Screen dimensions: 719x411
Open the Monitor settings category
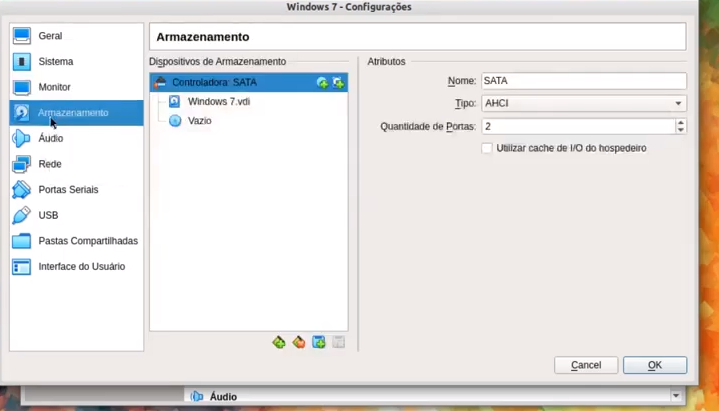click(76, 87)
